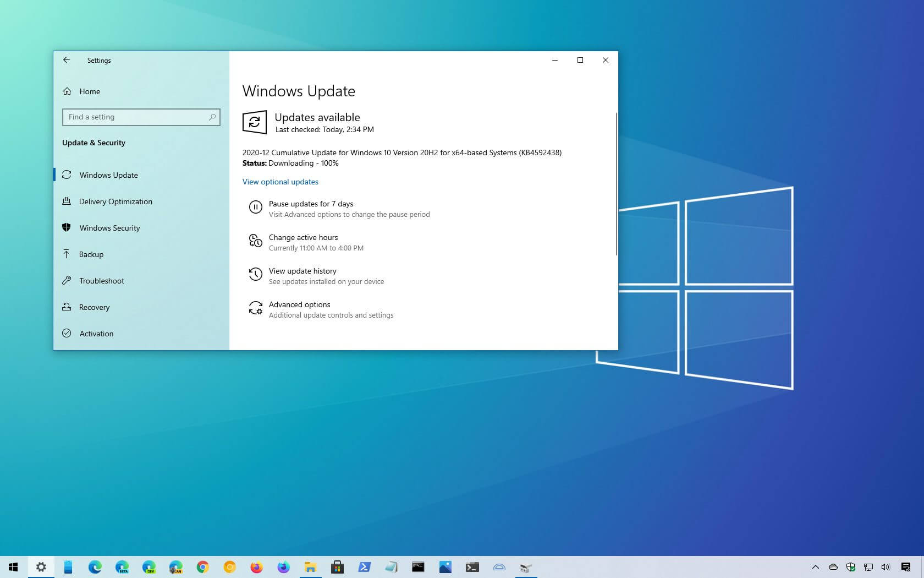Image resolution: width=924 pixels, height=578 pixels.
Task: Open Change active hours
Action: pos(303,238)
